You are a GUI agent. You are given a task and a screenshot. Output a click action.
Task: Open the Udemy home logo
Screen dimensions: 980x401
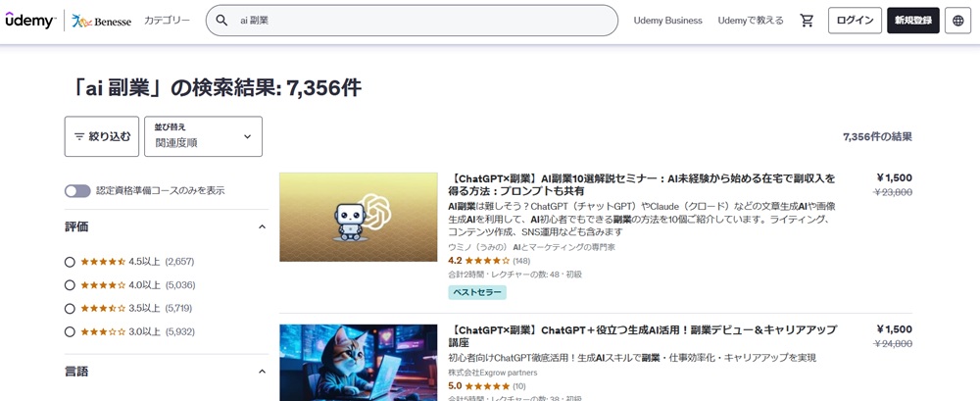[31, 20]
